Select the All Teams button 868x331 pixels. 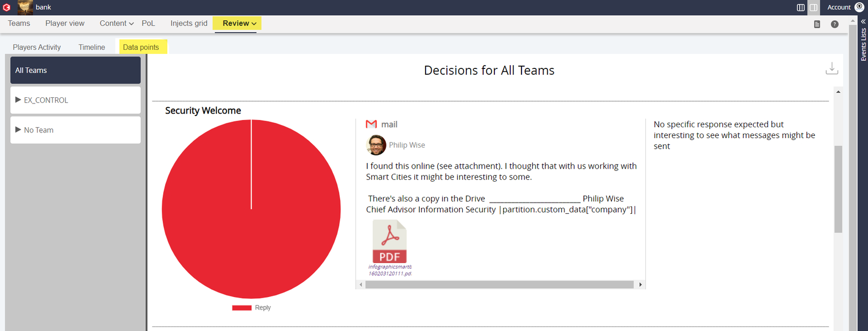(x=75, y=70)
